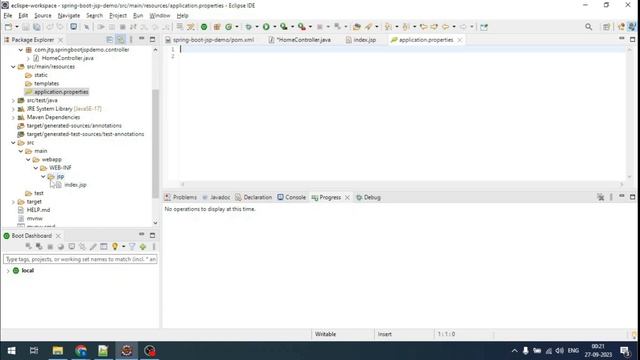
Task: Switch to the HomeController.java editor tab
Action: click(300, 40)
